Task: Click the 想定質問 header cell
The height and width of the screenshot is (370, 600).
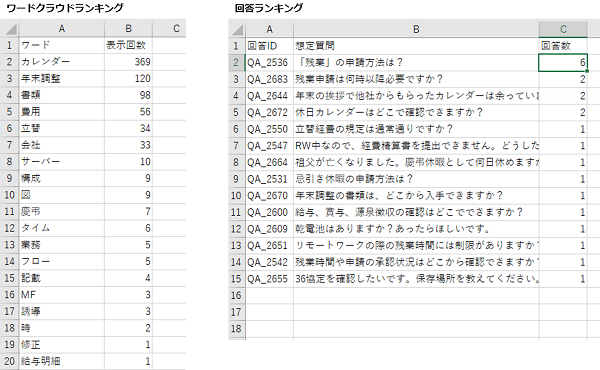Action: click(416, 46)
